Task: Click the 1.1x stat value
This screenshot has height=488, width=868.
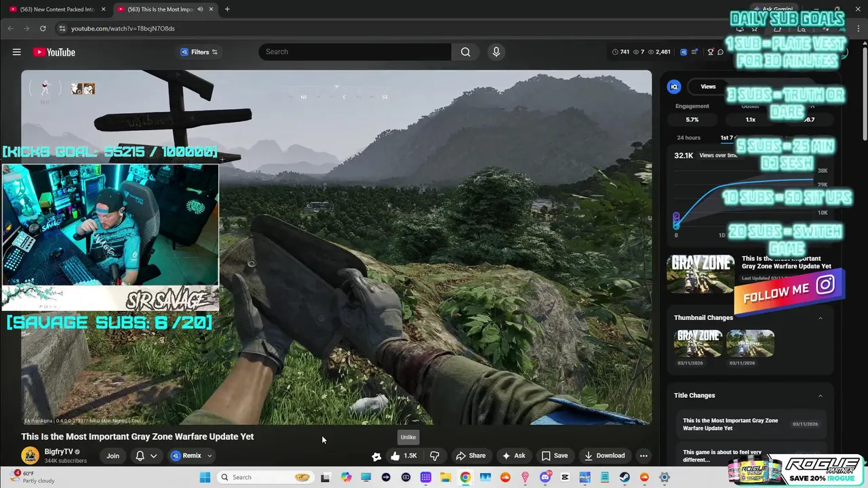Action: click(x=750, y=119)
